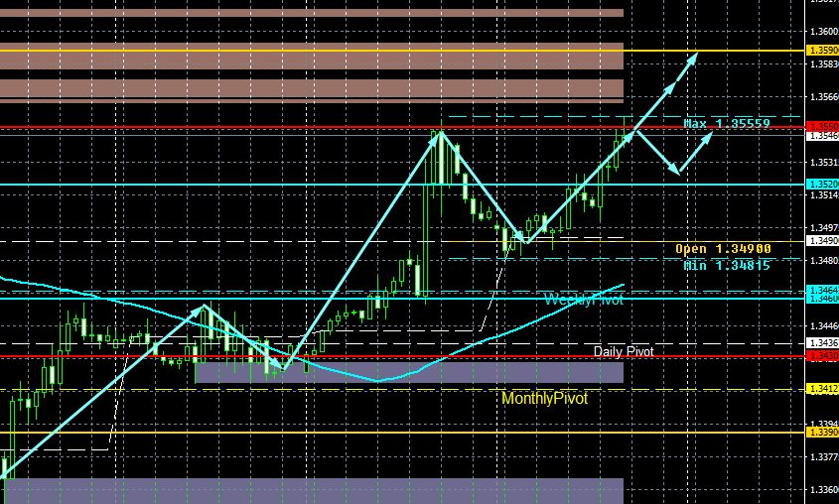Click the 'Open 1.34900' label
The height and width of the screenshot is (504, 839).
tap(723, 248)
